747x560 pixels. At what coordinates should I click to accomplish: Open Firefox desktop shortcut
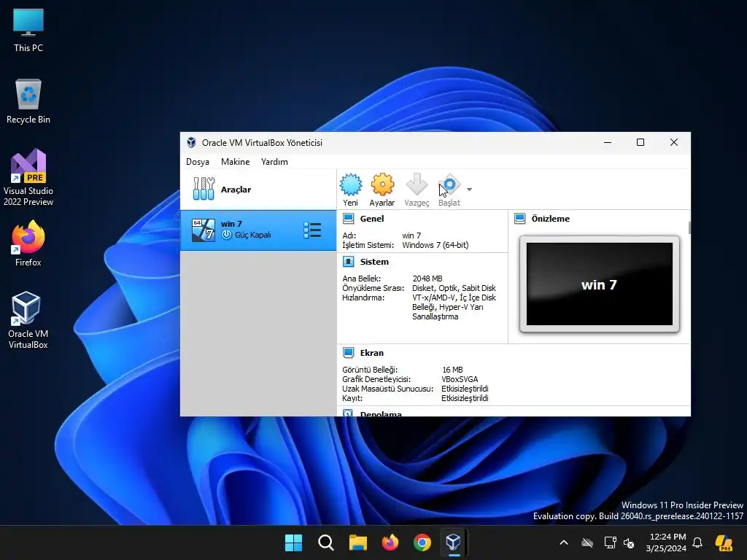tap(28, 244)
